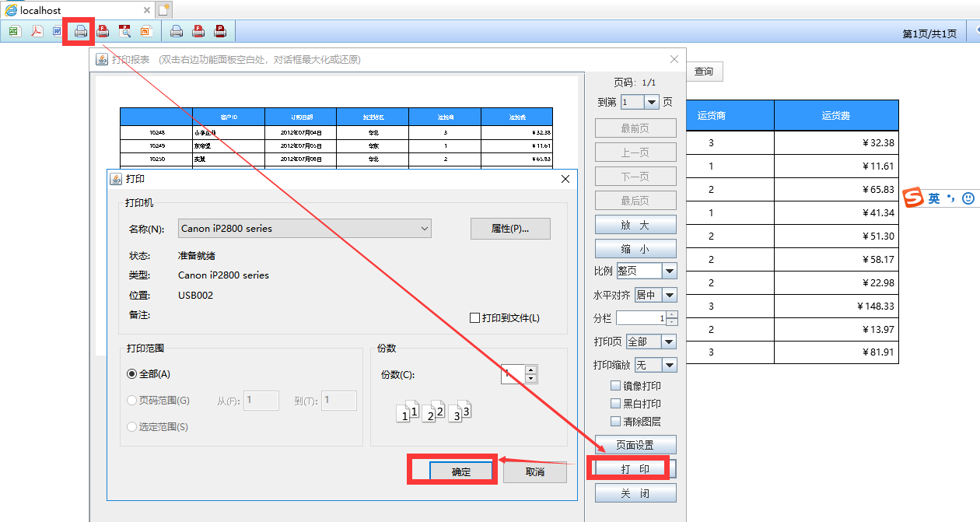
Task: Click the Excel export icon in toolbar
Action: pyautogui.click(x=14, y=31)
